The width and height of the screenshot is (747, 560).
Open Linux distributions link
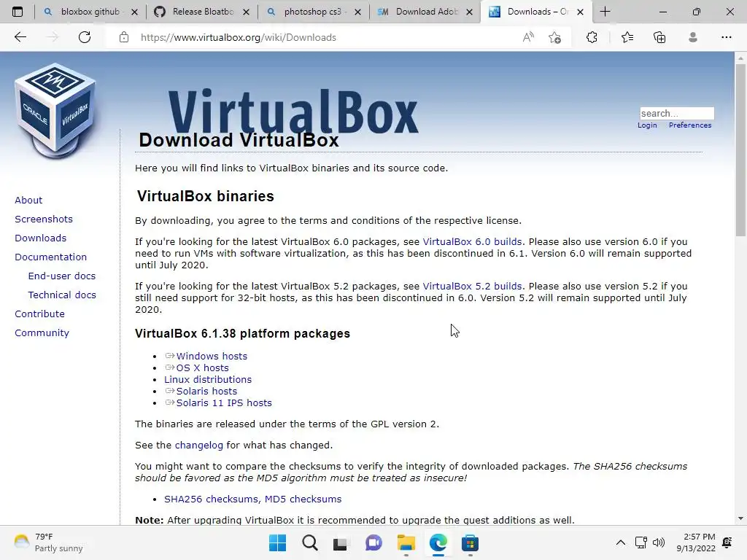tap(208, 379)
